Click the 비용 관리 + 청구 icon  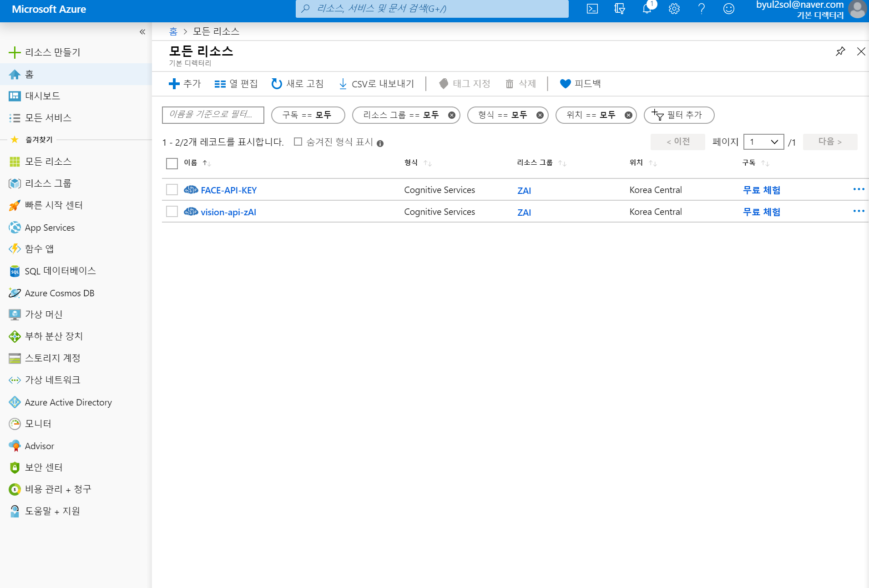pos(15,489)
